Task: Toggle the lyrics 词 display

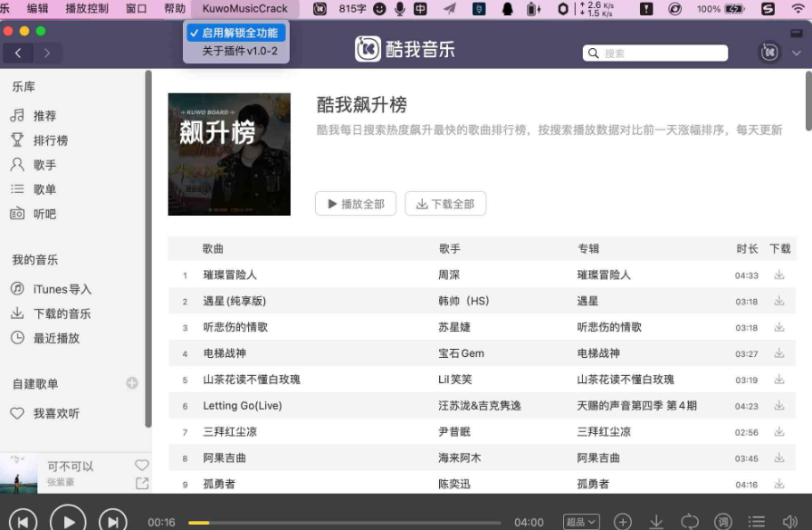Action: coord(723,522)
